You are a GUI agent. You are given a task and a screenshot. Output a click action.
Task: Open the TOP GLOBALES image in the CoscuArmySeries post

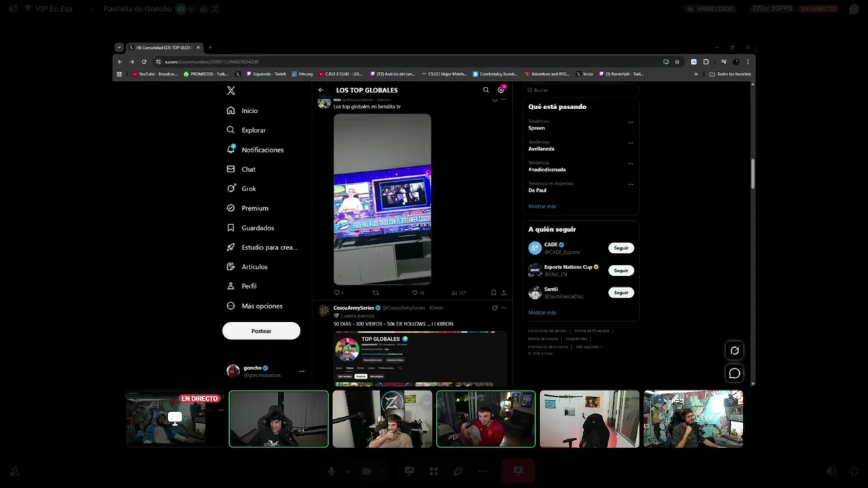(x=420, y=359)
